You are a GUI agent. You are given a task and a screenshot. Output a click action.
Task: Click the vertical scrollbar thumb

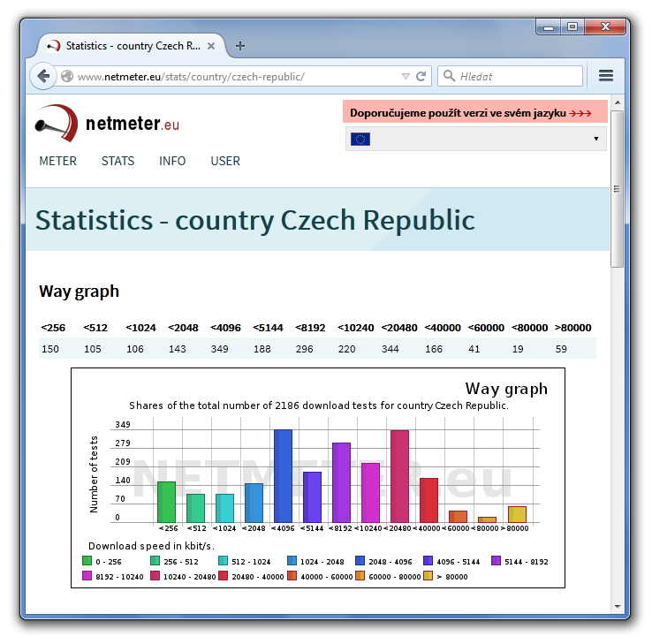pyautogui.click(x=618, y=189)
